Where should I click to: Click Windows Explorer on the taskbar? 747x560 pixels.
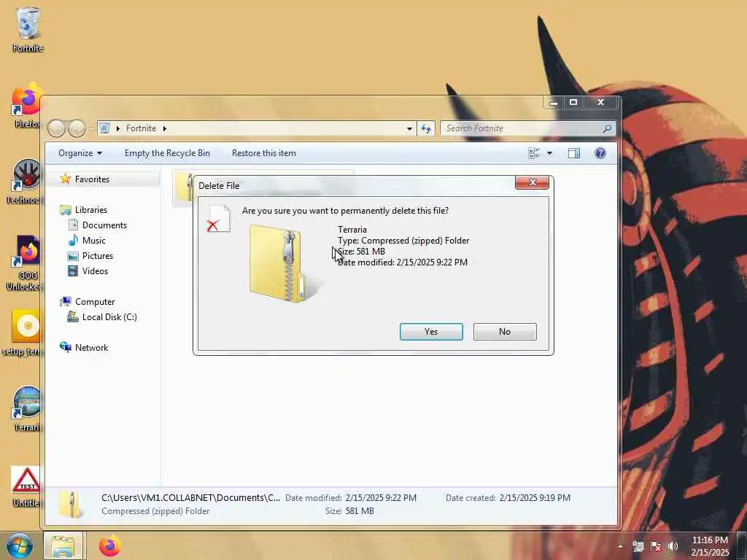(x=63, y=545)
